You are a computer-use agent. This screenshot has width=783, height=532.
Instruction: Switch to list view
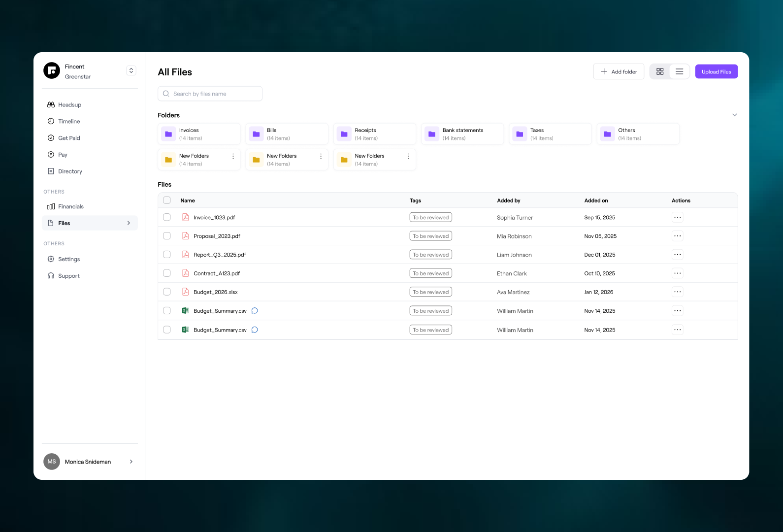point(679,71)
